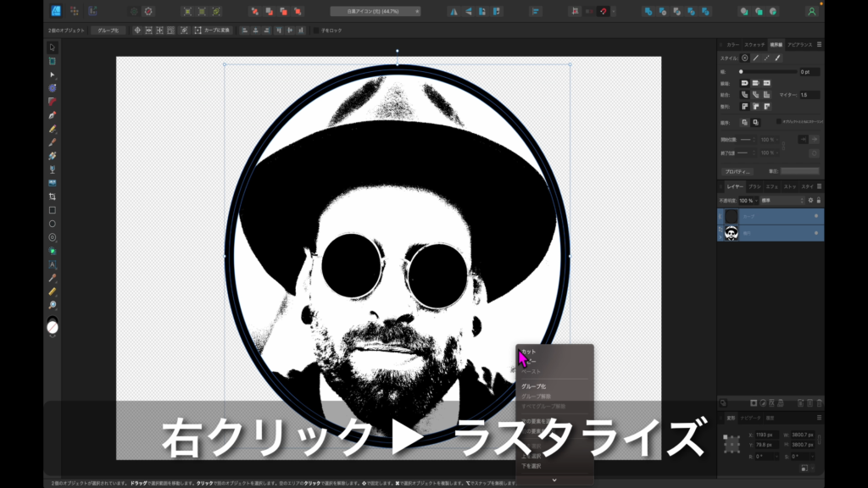Click Move to Back arrange icon
This screenshot has height=488, width=868.
254,11
